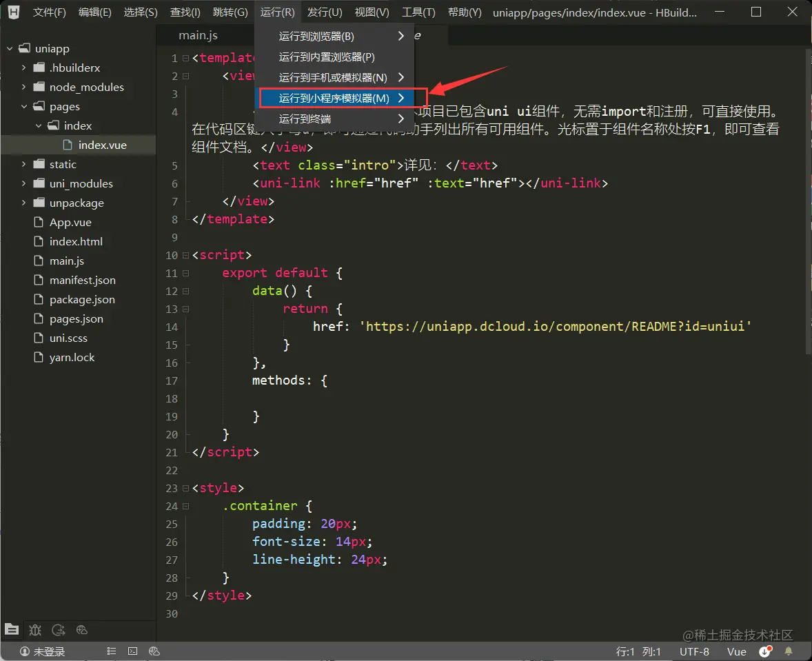Image resolution: width=812 pixels, height=661 pixels.
Task: Open the outline list icon in status bar
Action: [x=112, y=651]
